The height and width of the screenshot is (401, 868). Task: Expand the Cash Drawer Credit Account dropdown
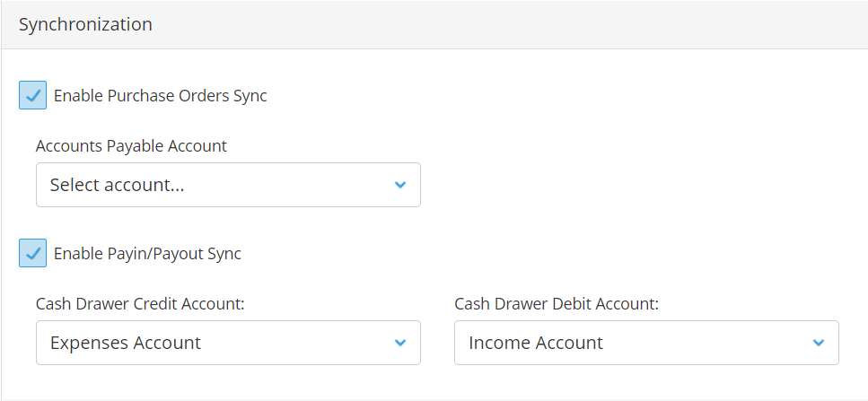(x=228, y=343)
